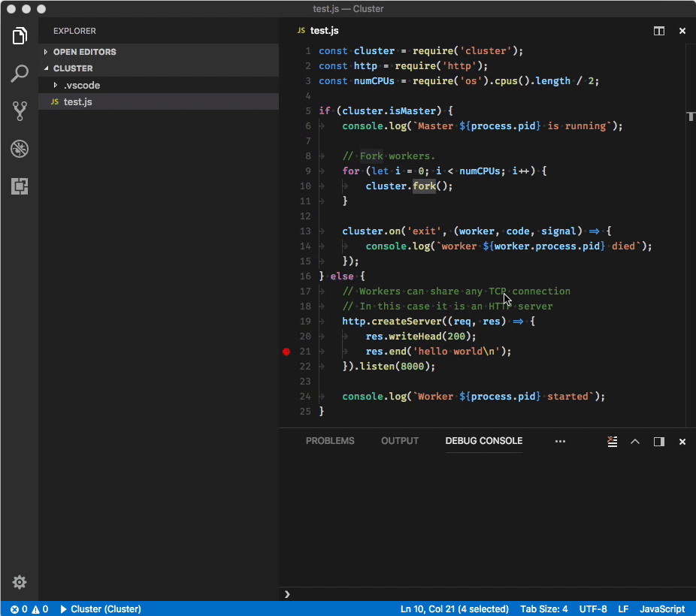Screen dimensions: 696x616
Task: Open more panel actions with ellipsis
Action: (x=560, y=442)
